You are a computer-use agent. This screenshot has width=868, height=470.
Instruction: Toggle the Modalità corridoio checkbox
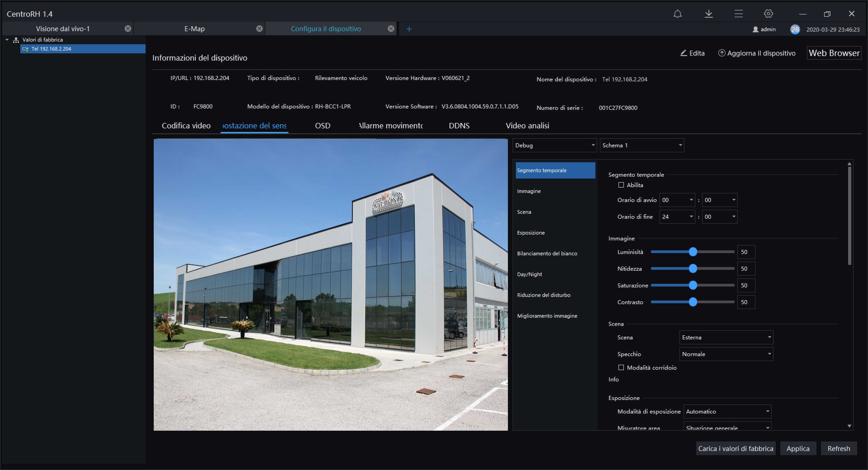click(x=621, y=368)
